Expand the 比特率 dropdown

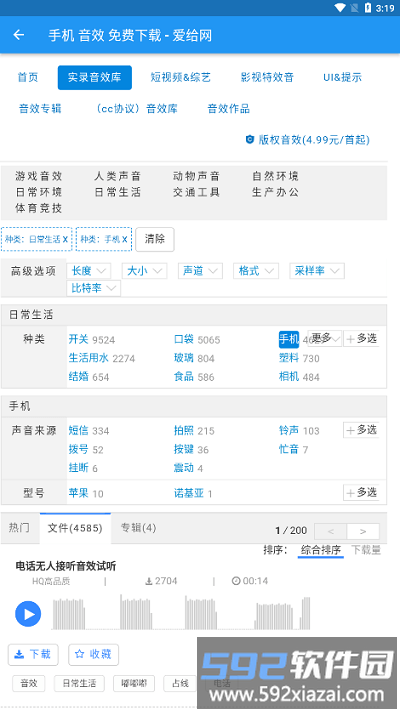(94, 288)
